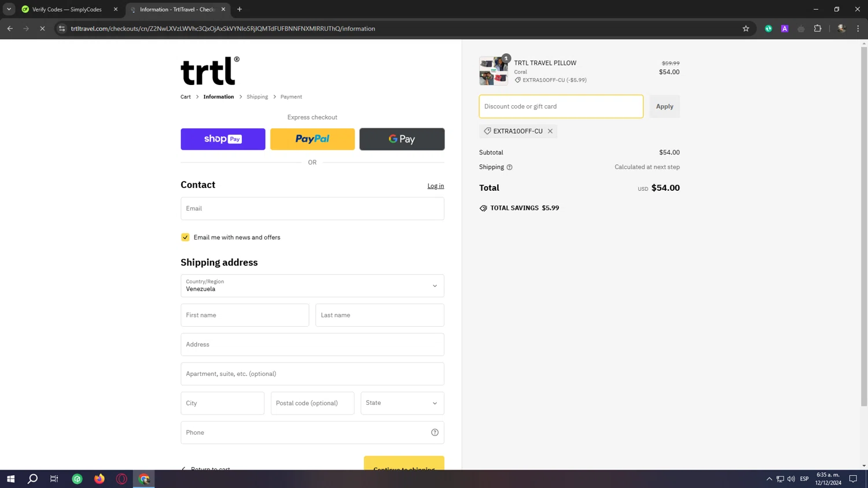Click the total savings tag icon
Viewport: 868px width, 488px height.
[x=483, y=208]
